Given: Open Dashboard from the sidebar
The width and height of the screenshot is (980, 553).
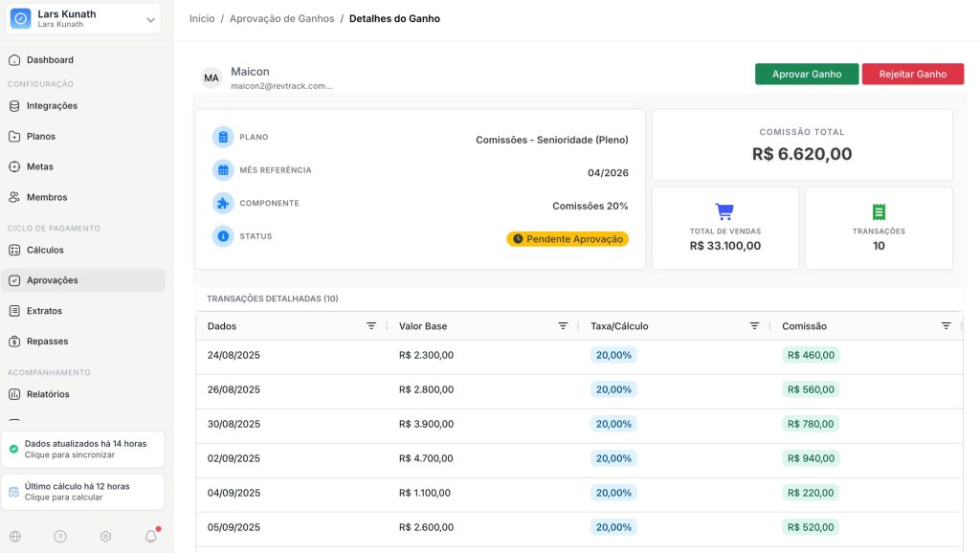Looking at the screenshot, I should pos(50,60).
